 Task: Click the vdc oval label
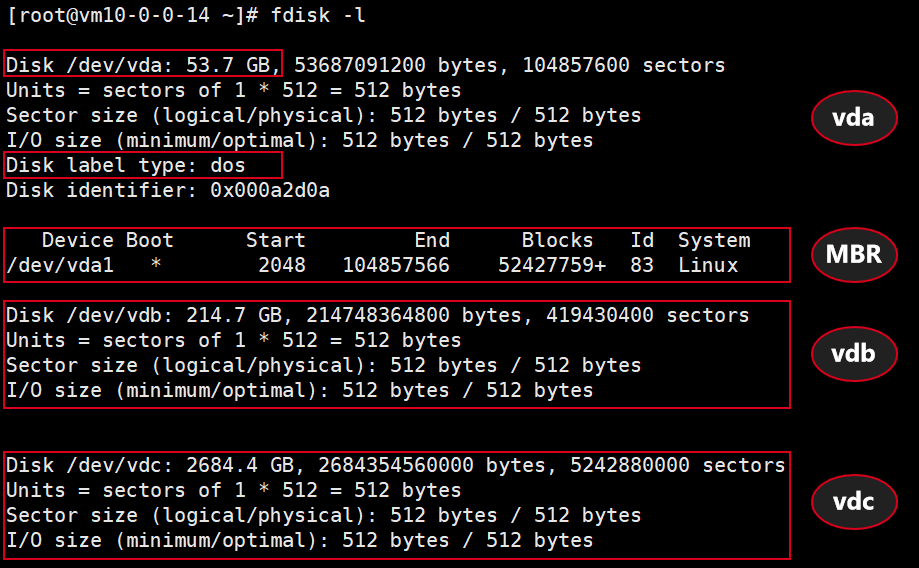pyautogui.click(x=854, y=502)
